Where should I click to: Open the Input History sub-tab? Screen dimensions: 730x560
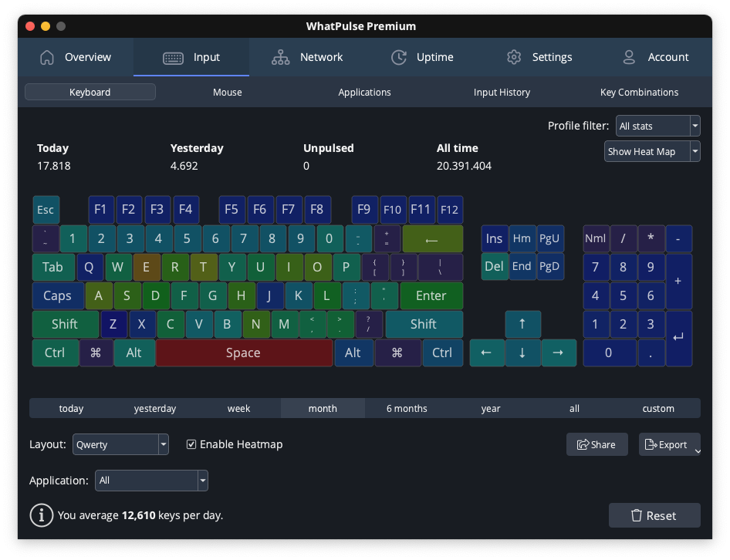(x=502, y=92)
